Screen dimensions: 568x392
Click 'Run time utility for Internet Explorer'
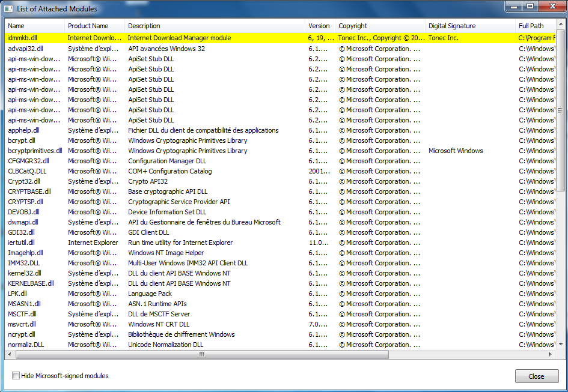[x=180, y=243]
